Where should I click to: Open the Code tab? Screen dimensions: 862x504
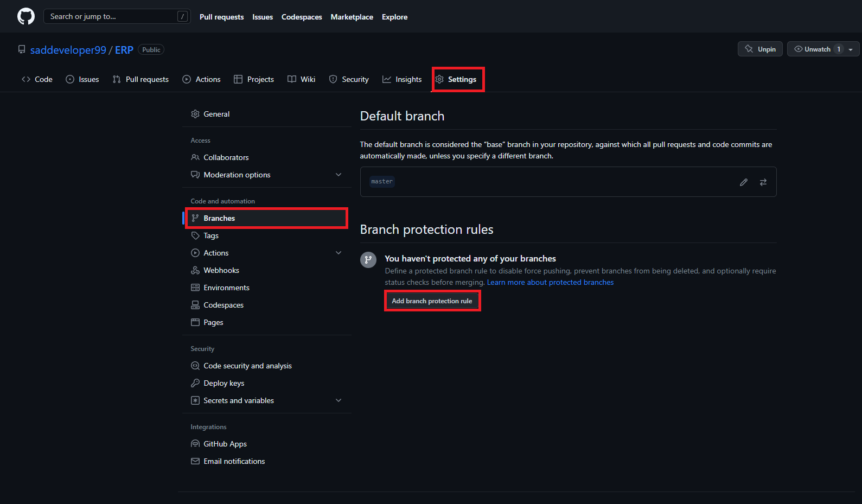pos(37,79)
